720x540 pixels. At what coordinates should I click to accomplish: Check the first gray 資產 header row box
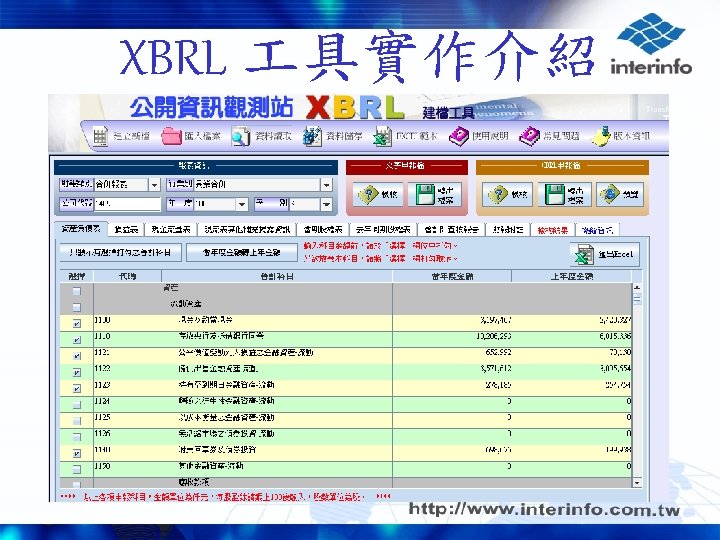[x=77, y=291]
